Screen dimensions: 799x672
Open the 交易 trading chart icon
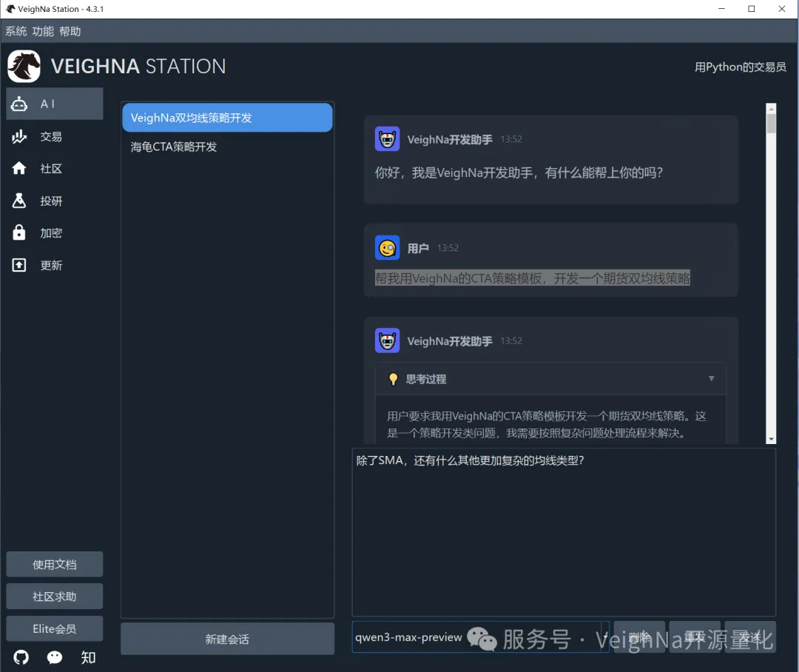pyautogui.click(x=19, y=137)
